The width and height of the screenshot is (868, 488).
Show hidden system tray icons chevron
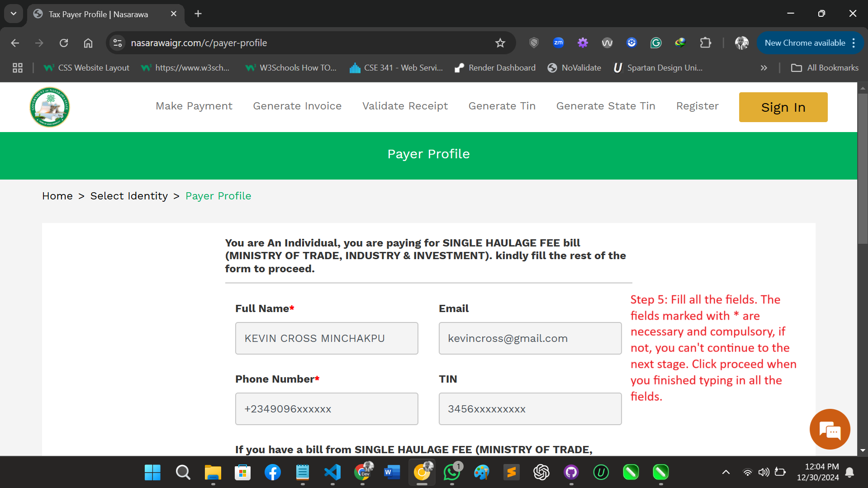726,473
